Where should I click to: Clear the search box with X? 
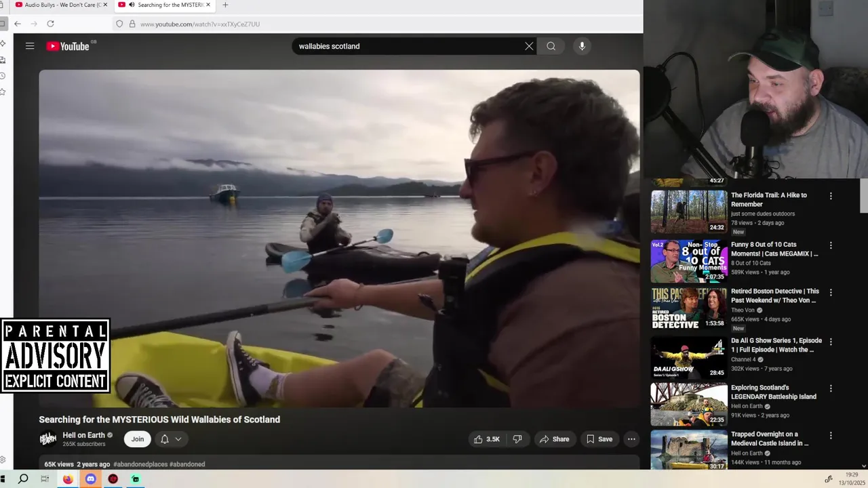[x=529, y=46]
